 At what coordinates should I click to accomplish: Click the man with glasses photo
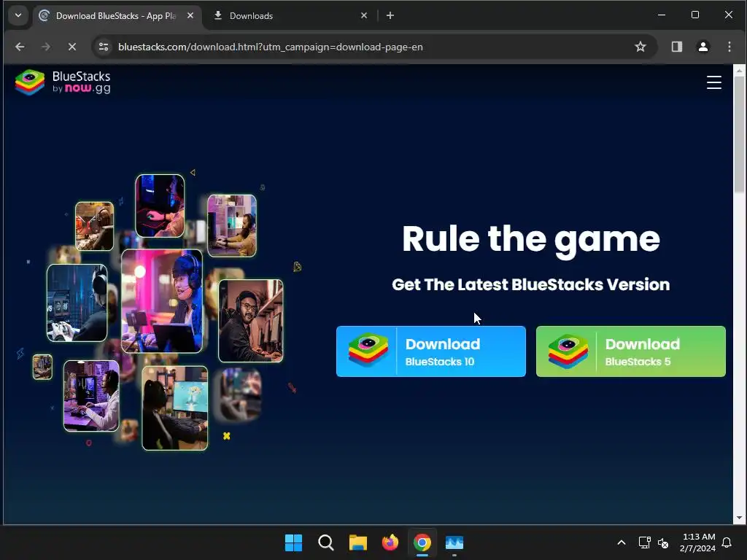coord(251,321)
